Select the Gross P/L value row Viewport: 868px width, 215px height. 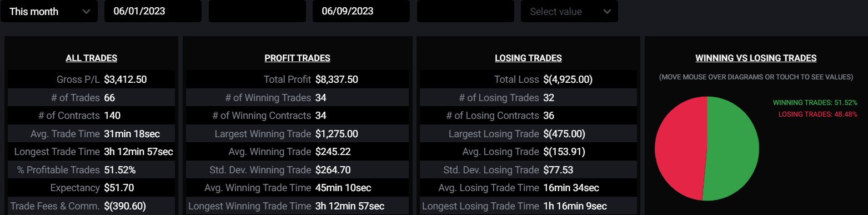pyautogui.click(x=92, y=79)
